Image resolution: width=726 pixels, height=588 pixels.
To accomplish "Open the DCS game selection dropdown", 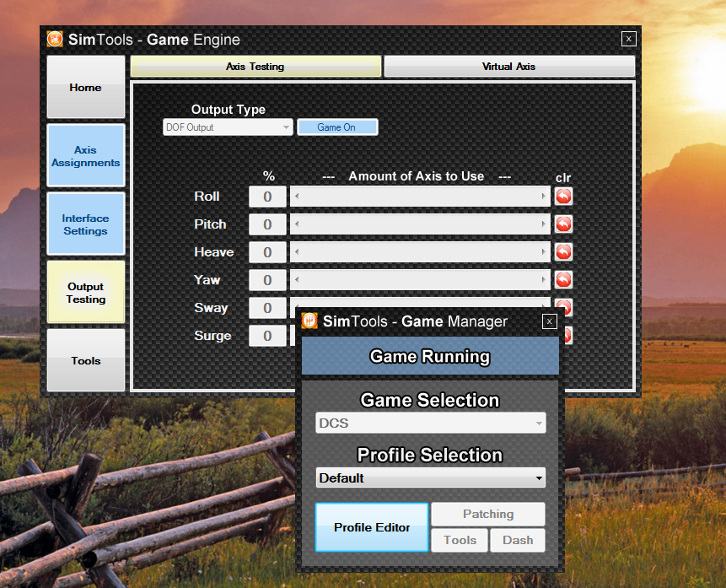I will click(431, 423).
